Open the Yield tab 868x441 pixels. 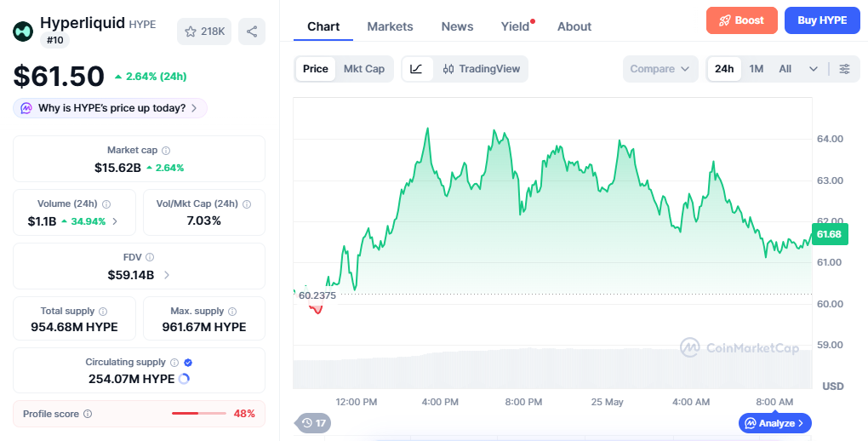(516, 26)
